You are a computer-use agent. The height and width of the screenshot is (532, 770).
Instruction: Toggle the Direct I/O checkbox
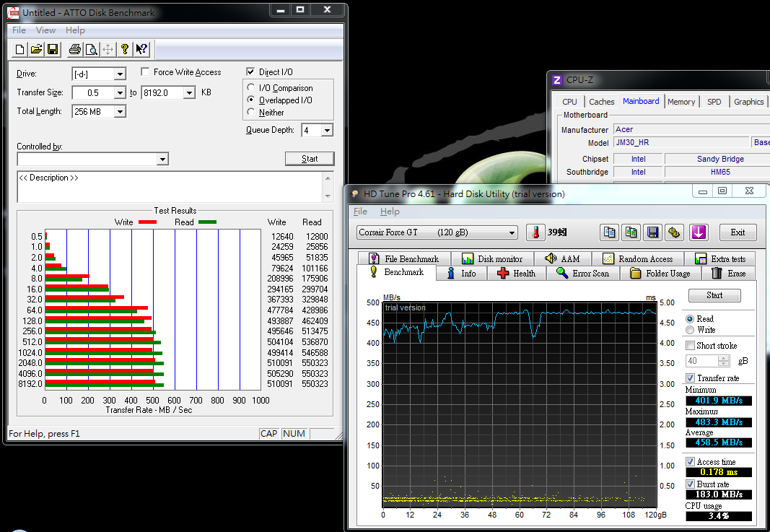250,71
